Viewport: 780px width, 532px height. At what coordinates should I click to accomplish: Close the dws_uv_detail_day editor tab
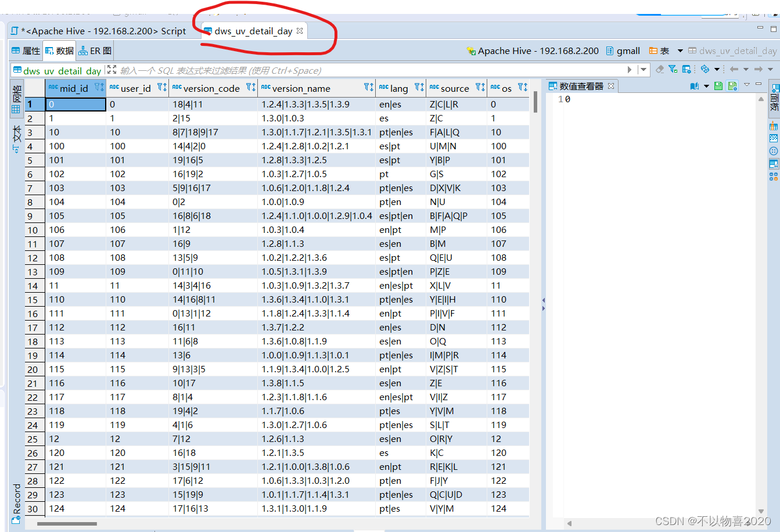(x=300, y=31)
